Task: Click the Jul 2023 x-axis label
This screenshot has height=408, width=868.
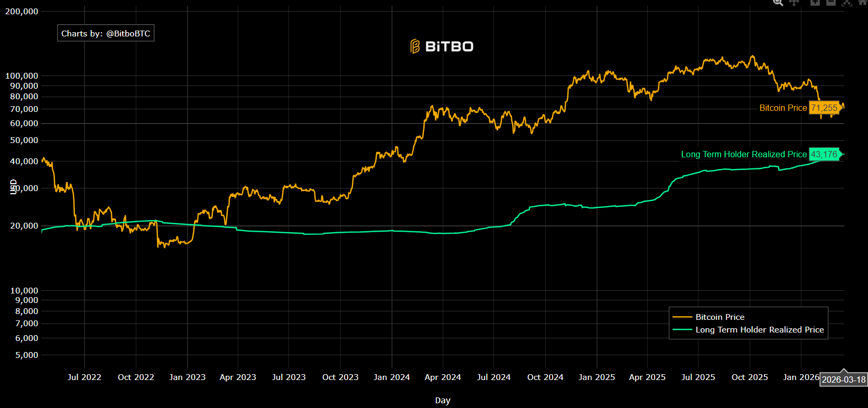Action: pos(288,377)
